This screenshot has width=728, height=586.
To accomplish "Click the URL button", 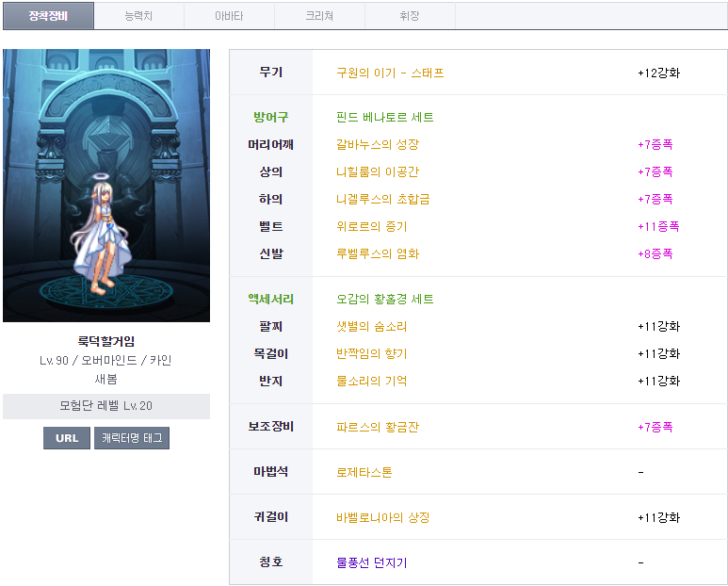I will (x=67, y=438).
